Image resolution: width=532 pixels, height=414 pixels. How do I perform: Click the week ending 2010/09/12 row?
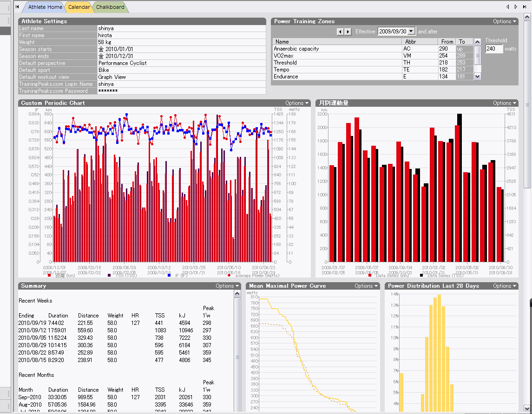pyautogui.click(x=115, y=330)
